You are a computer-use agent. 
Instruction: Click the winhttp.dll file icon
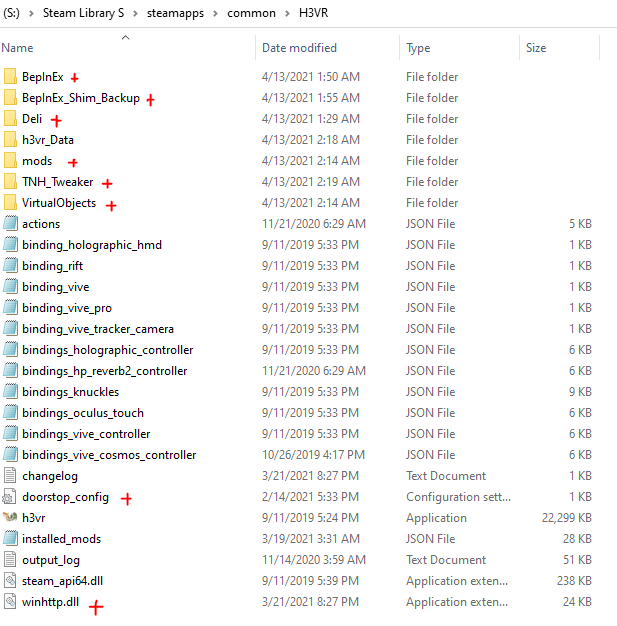click(10, 602)
